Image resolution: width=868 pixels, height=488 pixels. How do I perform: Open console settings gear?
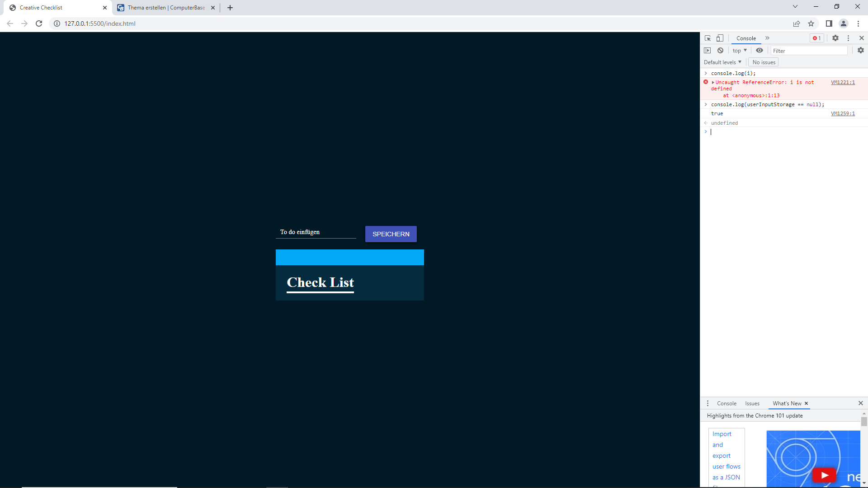pyautogui.click(x=861, y=51)
